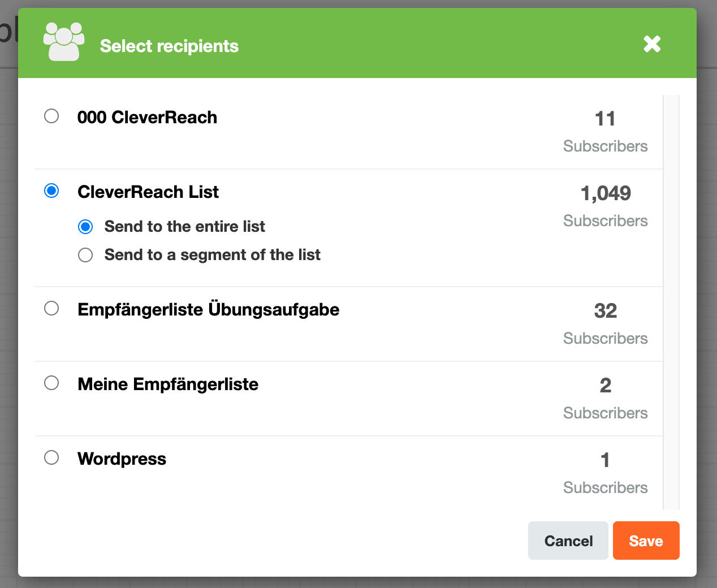Cancel the recipient selection
This screenshot has width=717, height=588.
tap(568, 541)
